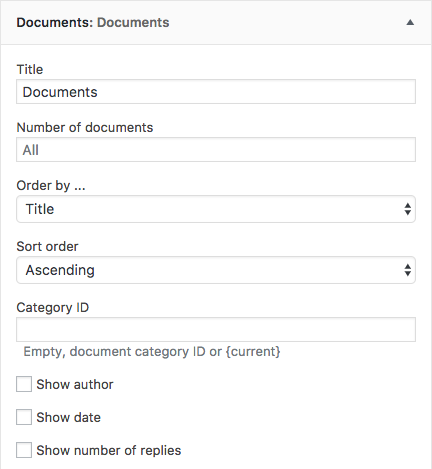The width and height of the screenshot is (432, 469).
Task: Click the 'Category ID' field label
Action: pyautogui.click(x=53, y=308)
